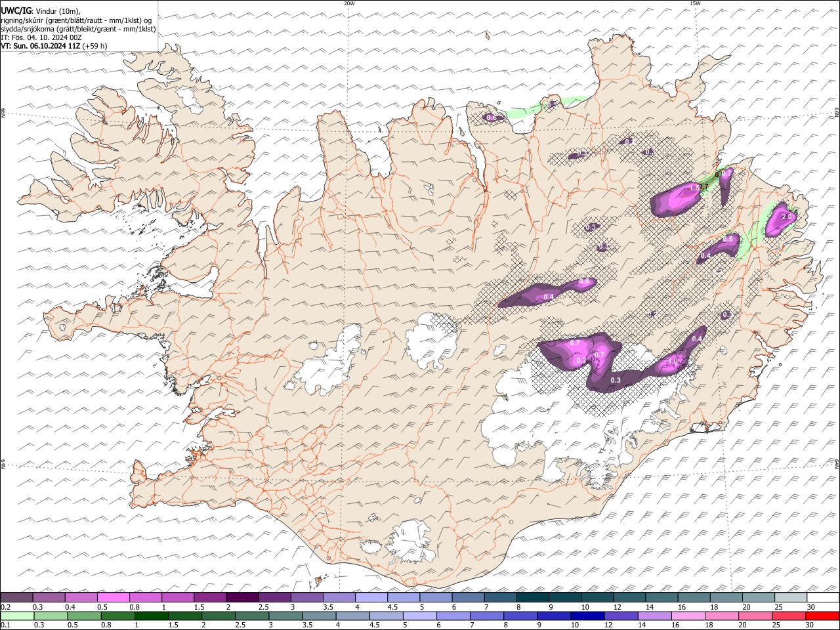Click the 25 label on the upper scale
The width and height of the screenshot is (840, 630).
778,607
